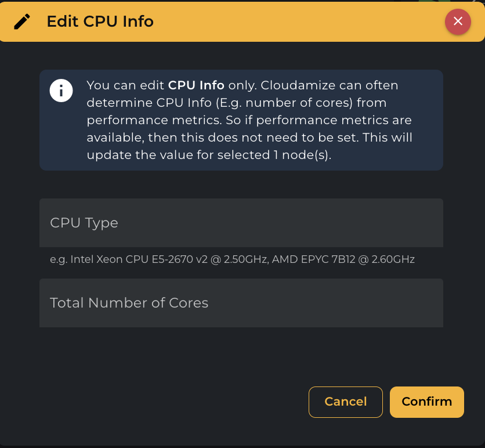
Task: Click empty dialog area left of Cancel
Action: [174, 402]
